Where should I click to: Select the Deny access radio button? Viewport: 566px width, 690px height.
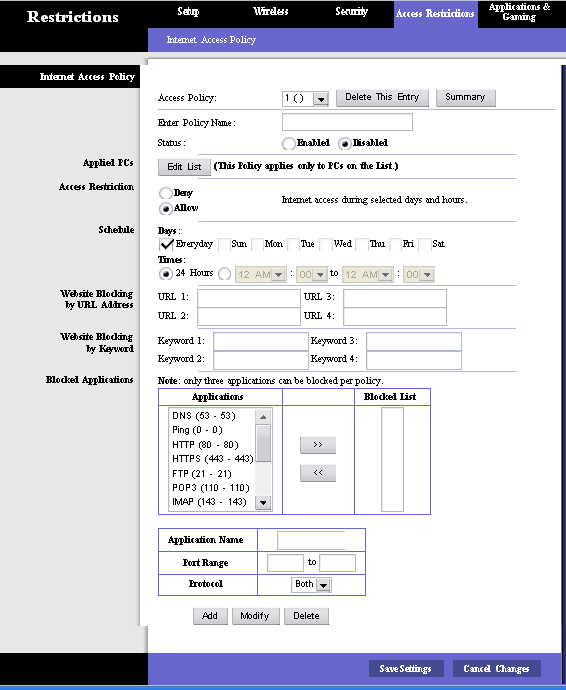click(x=165, y=193)
